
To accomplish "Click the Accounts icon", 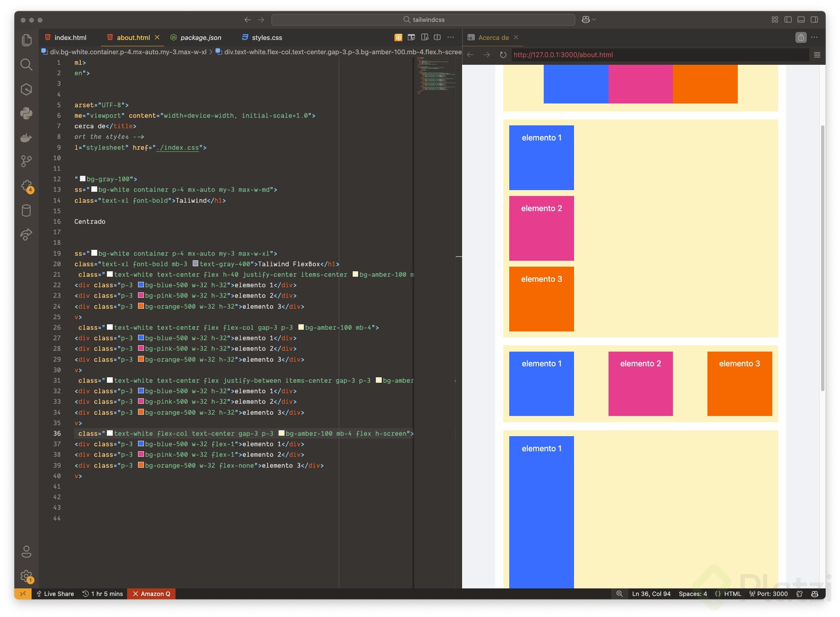I will click(x=27, y=551).
